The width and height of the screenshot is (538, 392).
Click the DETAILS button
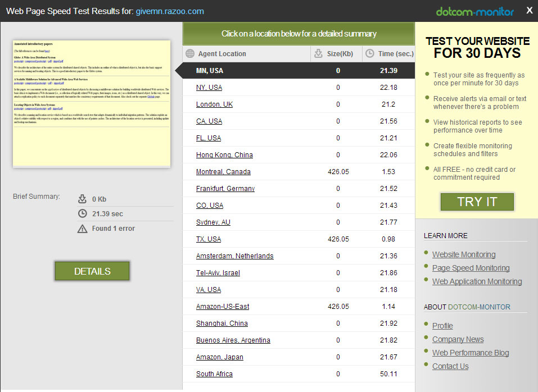(92, 271)
